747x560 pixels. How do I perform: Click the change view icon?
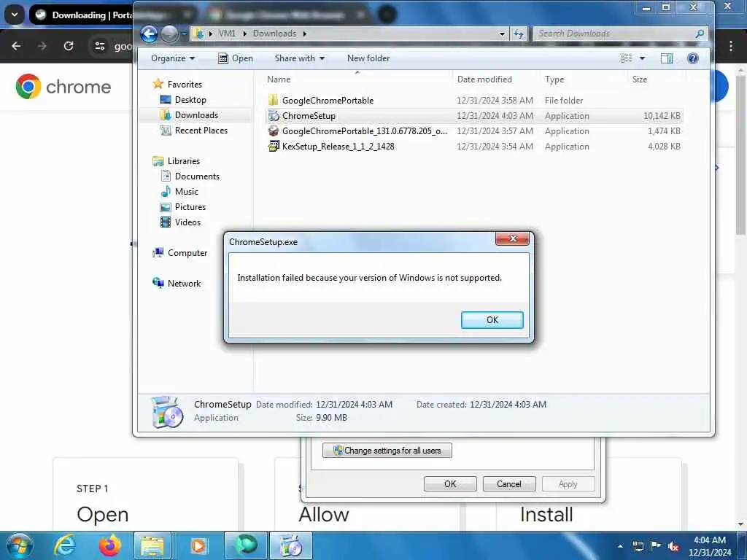(626, 58)
